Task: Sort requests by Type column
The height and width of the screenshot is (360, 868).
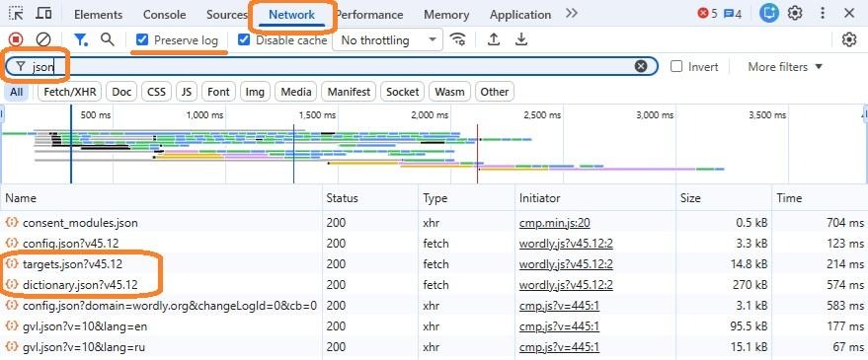Action: 466,198
